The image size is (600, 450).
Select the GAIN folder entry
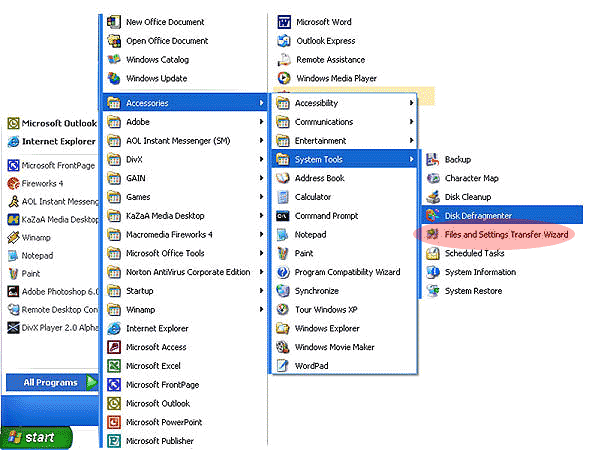185,178
